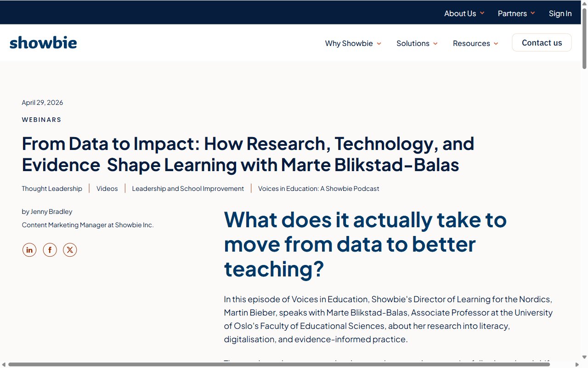Image resolution: width=588 pixels, height=368 pixels.
Task: Open Leadership and School Improvement tag
Action: 188,189
